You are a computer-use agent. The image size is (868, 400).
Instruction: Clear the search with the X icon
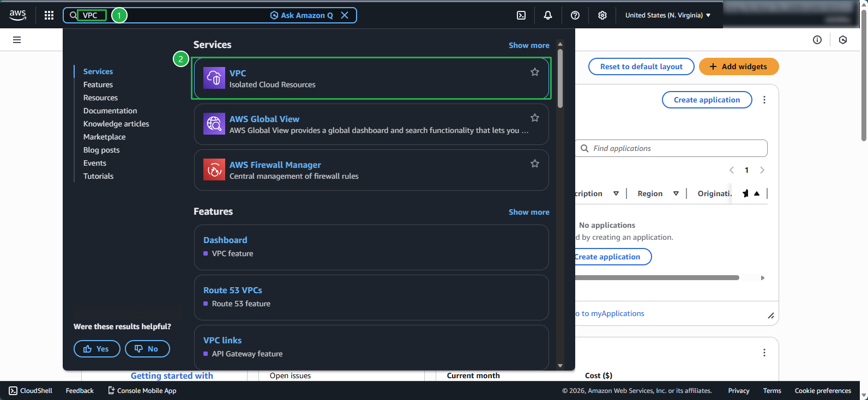345,15
